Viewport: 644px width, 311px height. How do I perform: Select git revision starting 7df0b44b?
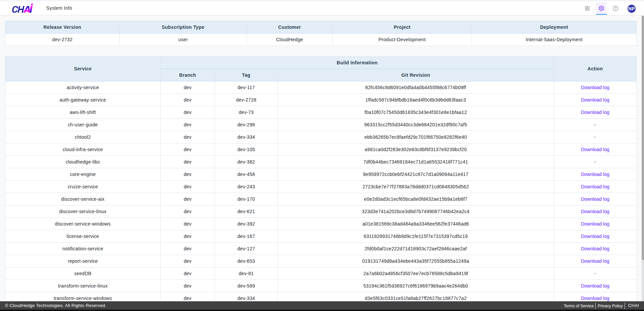click(416, 162)
